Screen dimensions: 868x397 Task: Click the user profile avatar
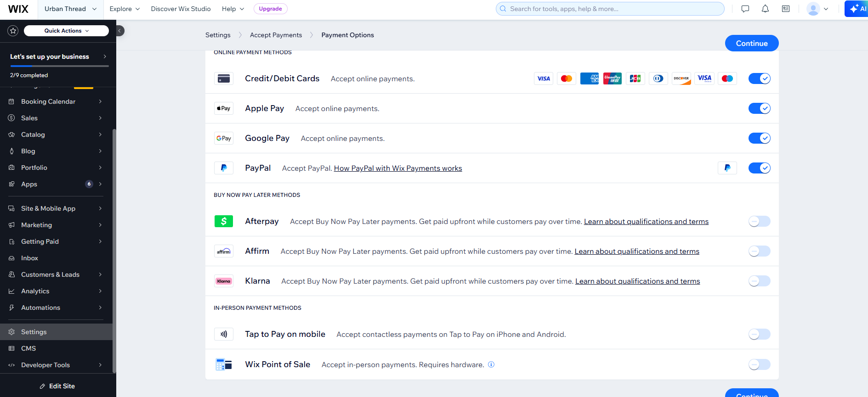coord(813,9)
